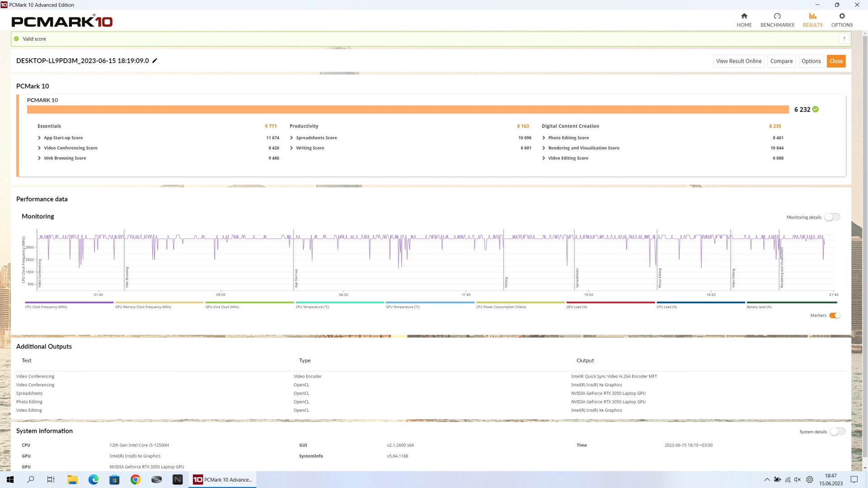Click the pencil icon to rename result
The height and width of the screenshot is (488, 868).
coord(155,61)
